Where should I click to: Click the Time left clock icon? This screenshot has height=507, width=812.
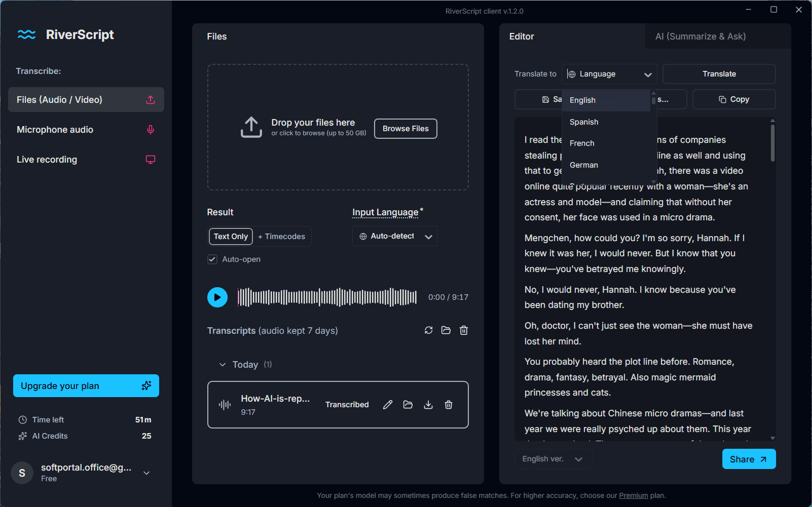[23, 420]
